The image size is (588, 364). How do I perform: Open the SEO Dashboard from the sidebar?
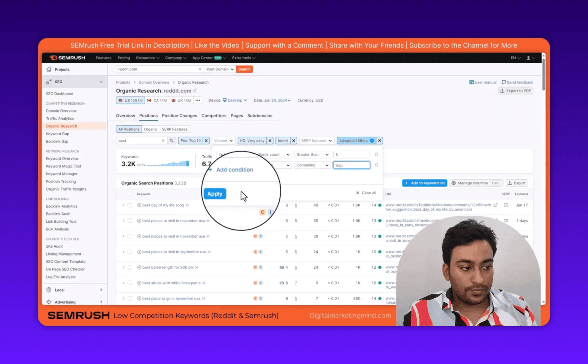pos(59,93)
